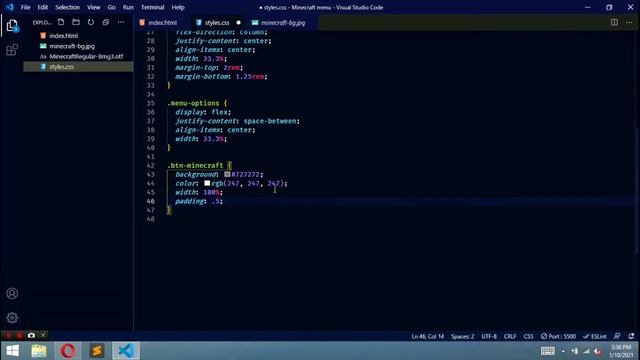Image resolution: width=640 pixels, height=360 pixels.
Task: Click Port : 5500 Live Server status
Action: tap(558, 336)
